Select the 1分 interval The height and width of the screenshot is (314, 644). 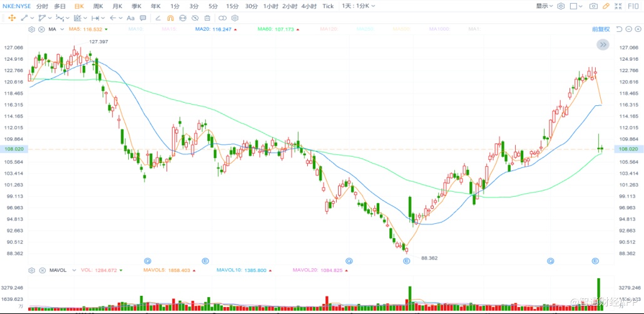pyautogui.click(x=175, y=6)
